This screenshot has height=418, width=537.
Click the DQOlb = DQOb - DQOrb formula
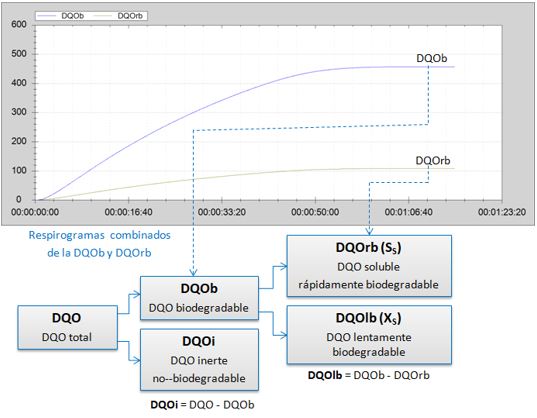click(x=369, y=375)
